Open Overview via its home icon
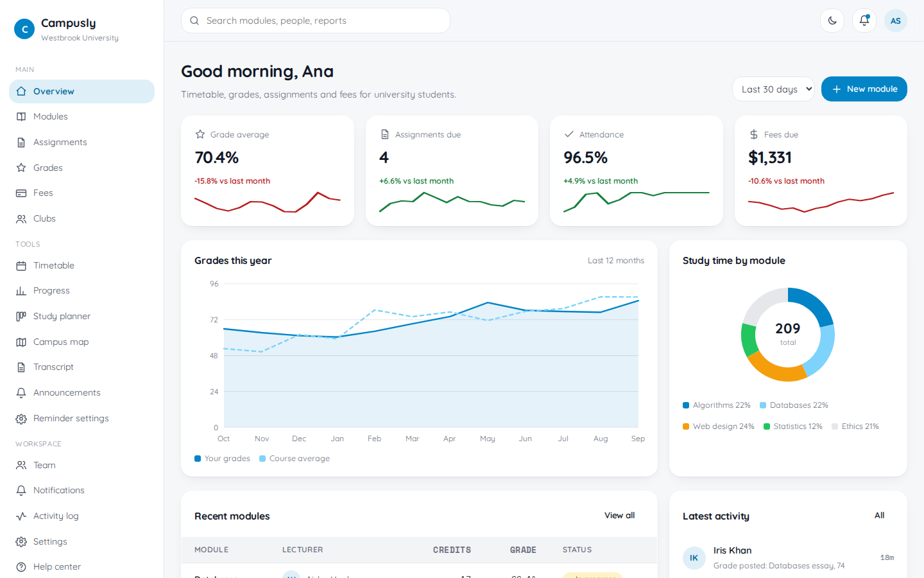This screenshot has height=578, width=924. click(21, 91)
